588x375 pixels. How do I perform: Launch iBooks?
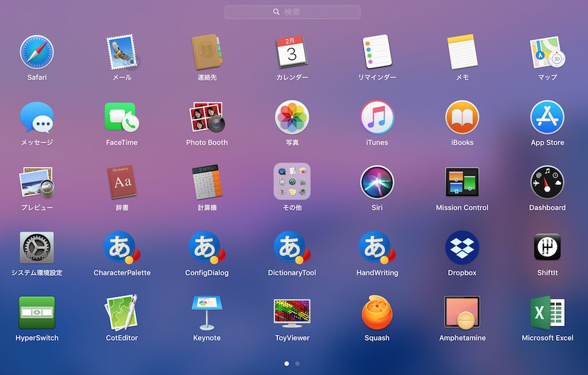coord(462,118)
